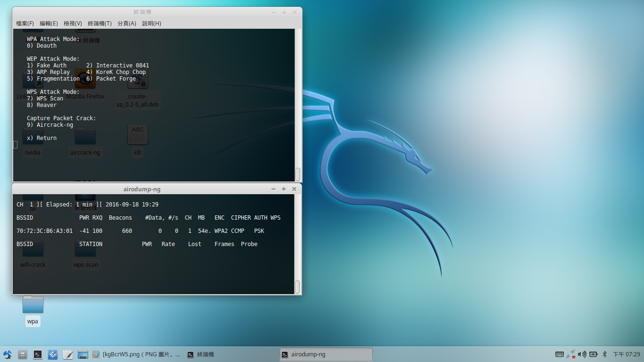Open the volume speaker tray icon
This screenshot has height=362, width=644.
pyautogui.click(x=582, y=354)
